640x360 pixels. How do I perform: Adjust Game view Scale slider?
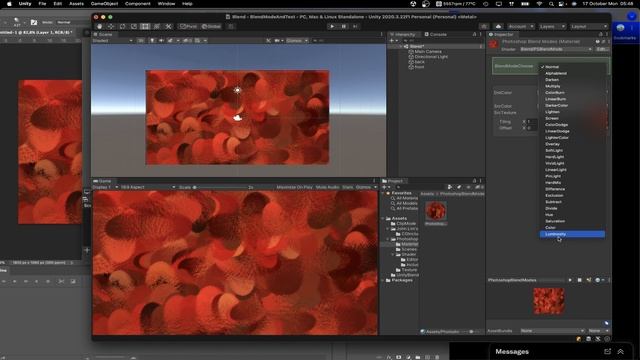click(x=220, y=187)
